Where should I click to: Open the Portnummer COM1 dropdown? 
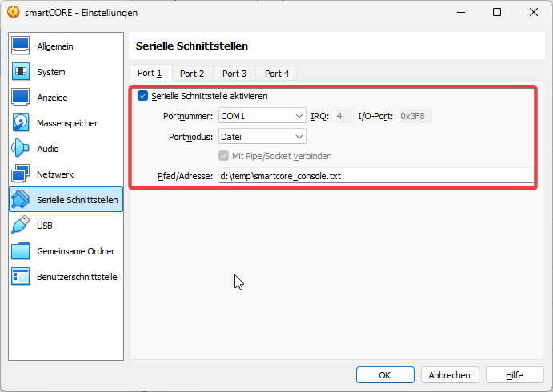pos(262,116)
